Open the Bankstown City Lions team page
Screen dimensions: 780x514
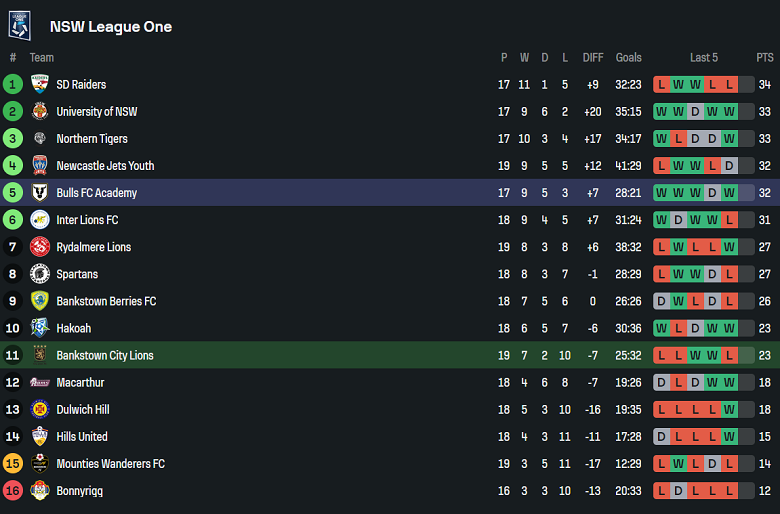point(105,355)
